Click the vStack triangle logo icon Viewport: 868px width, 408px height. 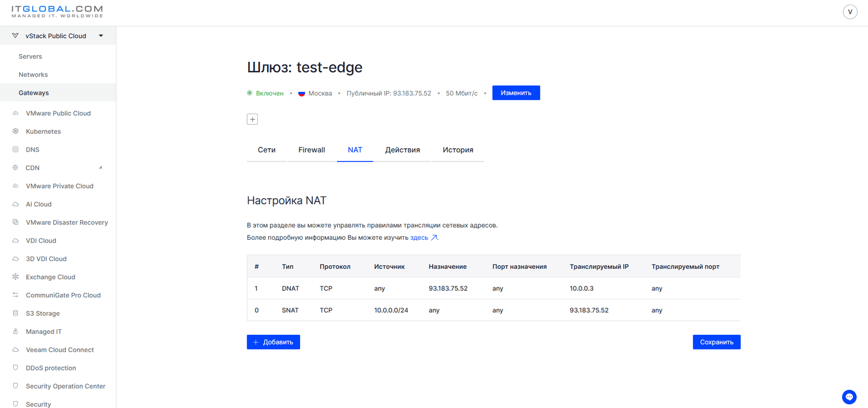coord(15,36)
